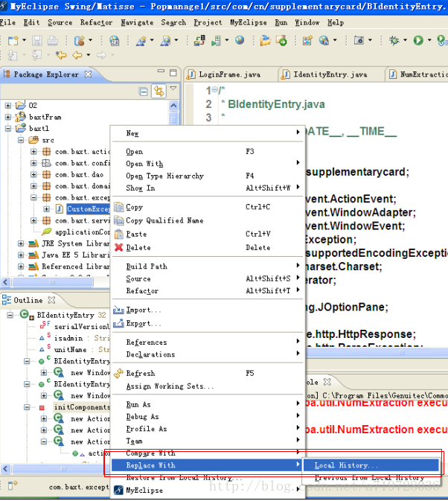Collapse the src folder node
This screenshot has width=448, height=501.
pos(21,140)
